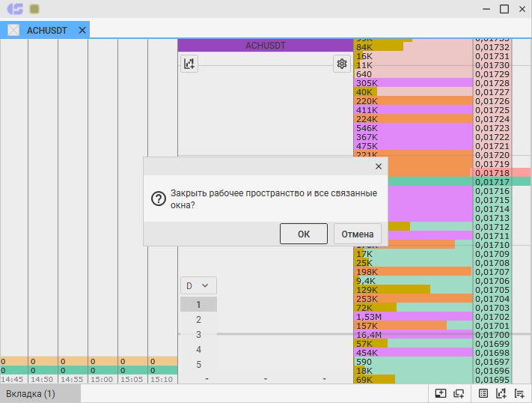Click the 14:45 time label
This screenshot has height=403, width=532.
(x=12, y=379)
